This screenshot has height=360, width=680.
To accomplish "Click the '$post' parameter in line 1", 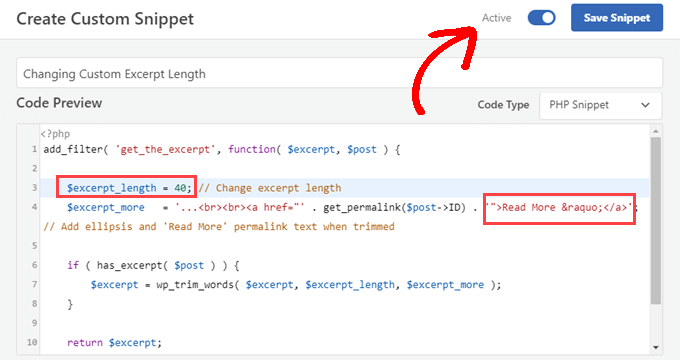I will [x=362, y=150].
